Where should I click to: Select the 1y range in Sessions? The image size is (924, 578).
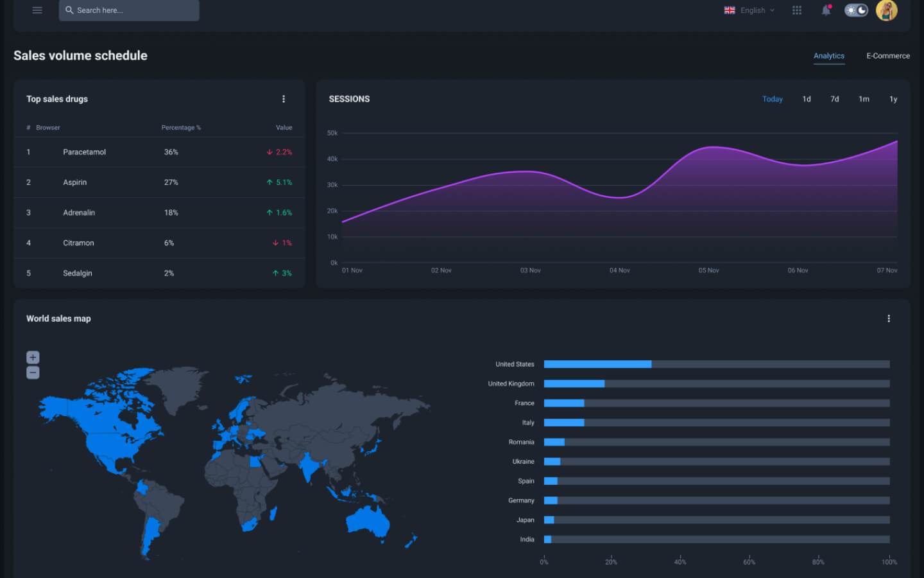coord(893,99)
